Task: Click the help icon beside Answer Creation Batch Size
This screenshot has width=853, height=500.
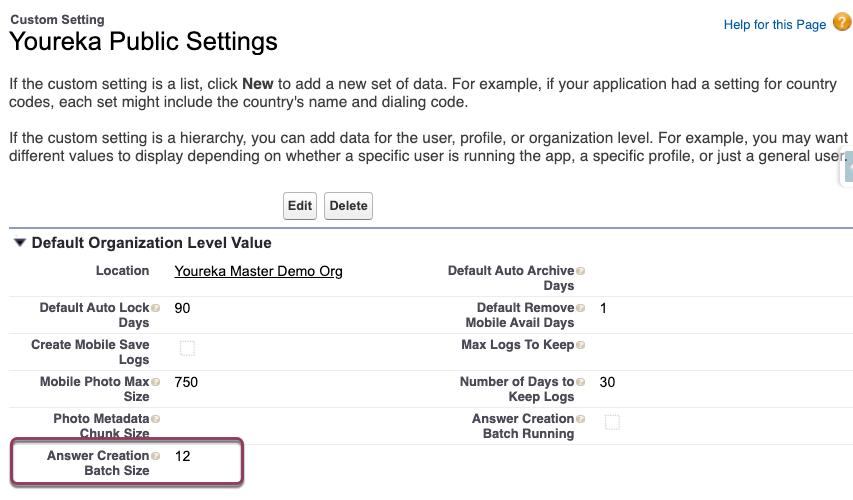Action: 156,456
